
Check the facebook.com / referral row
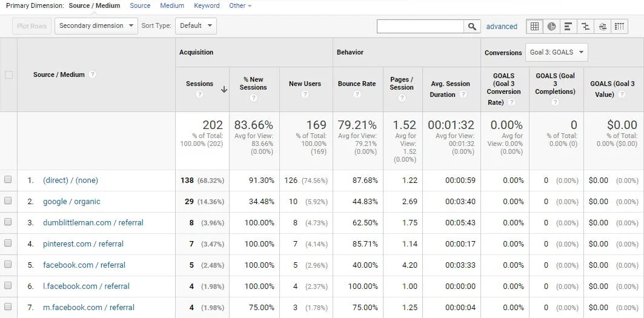(x=8, y=264)
